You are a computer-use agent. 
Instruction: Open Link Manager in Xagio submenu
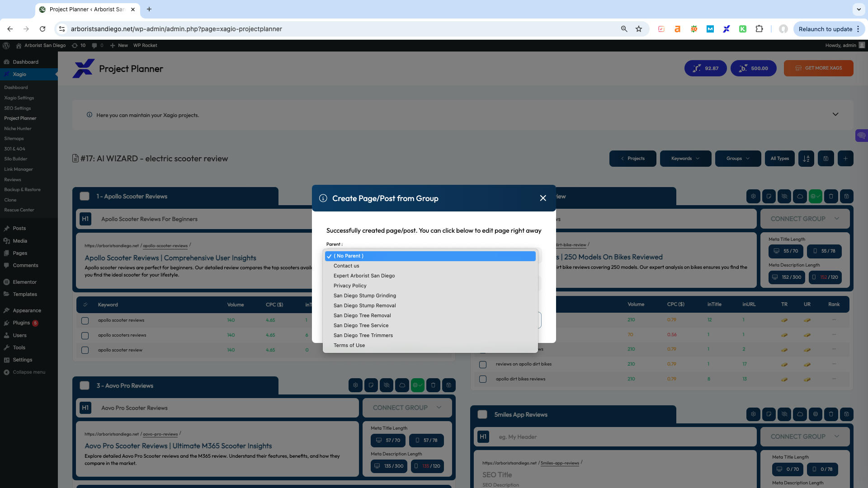[x=19, y=169]
